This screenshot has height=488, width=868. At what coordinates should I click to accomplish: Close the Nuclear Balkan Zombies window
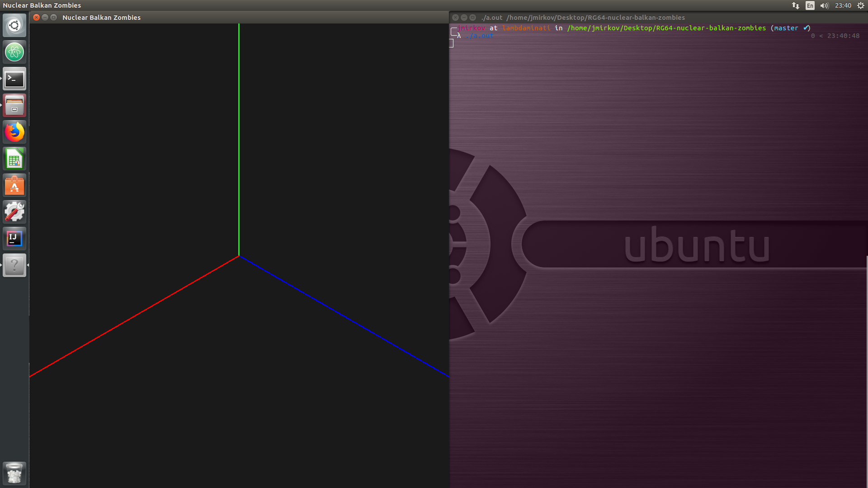[37, 18]
